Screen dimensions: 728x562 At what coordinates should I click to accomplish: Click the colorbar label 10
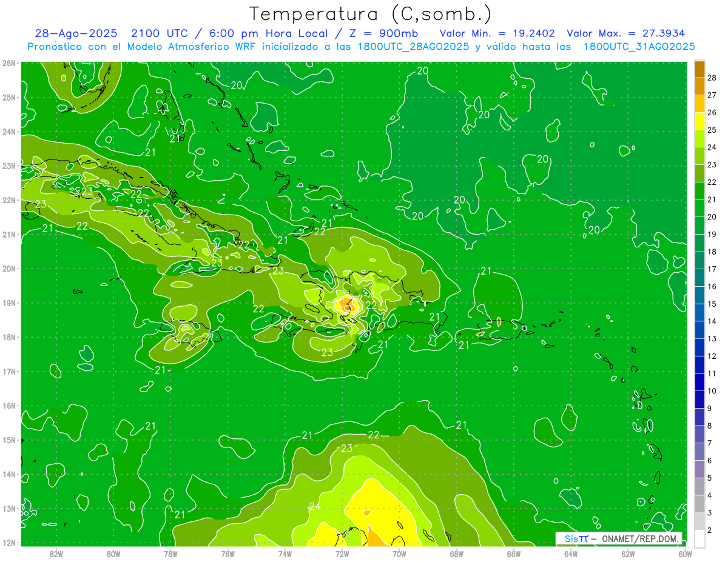point(712,391)
